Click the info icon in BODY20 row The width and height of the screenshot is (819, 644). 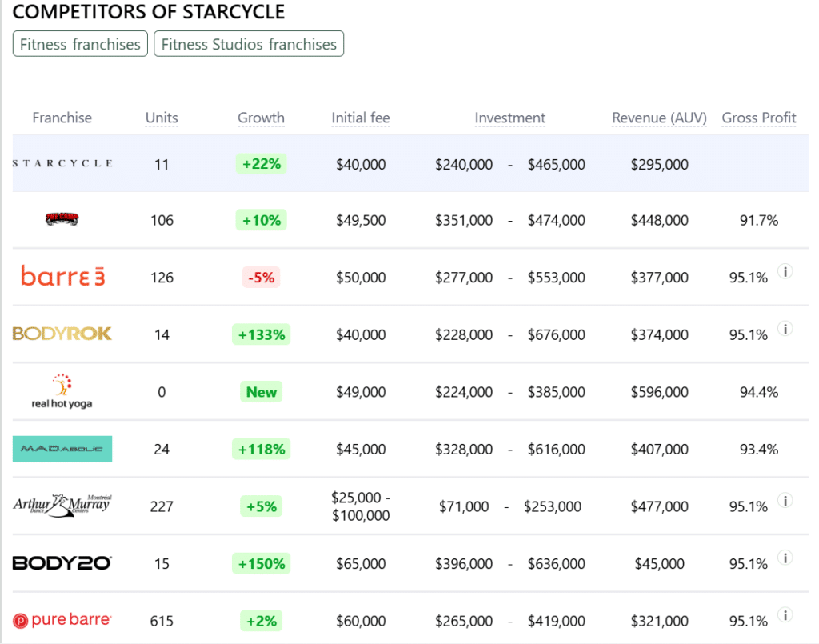point(785,558)
